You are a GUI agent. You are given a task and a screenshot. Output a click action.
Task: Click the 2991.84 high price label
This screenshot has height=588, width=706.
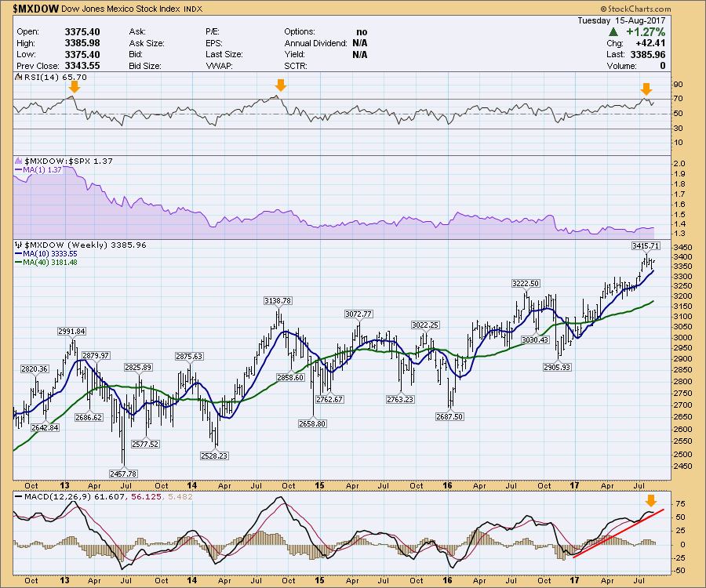coord(71,331)
